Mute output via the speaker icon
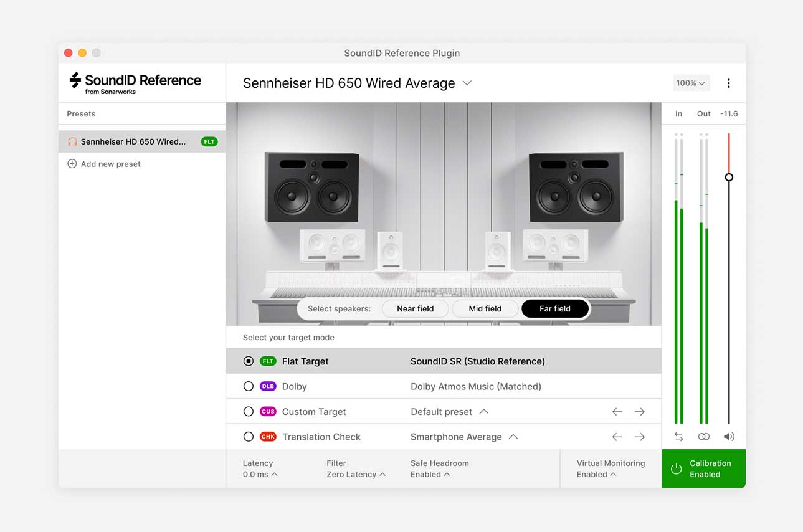 729,437
